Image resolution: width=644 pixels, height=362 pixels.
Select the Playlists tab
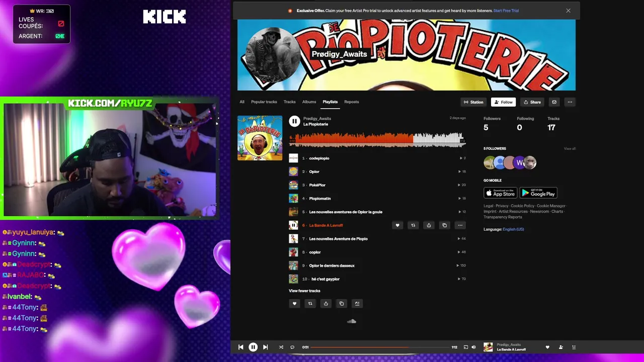330,102
